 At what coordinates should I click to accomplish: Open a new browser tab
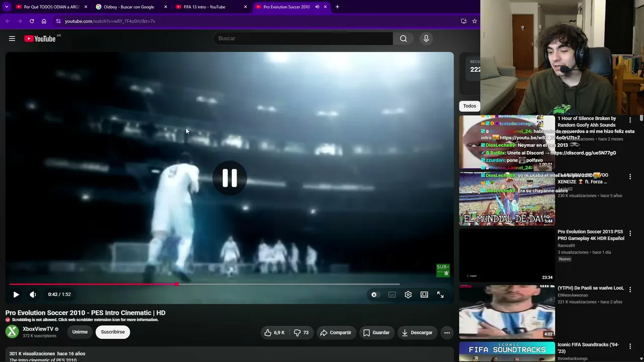[x=337, y=7]
